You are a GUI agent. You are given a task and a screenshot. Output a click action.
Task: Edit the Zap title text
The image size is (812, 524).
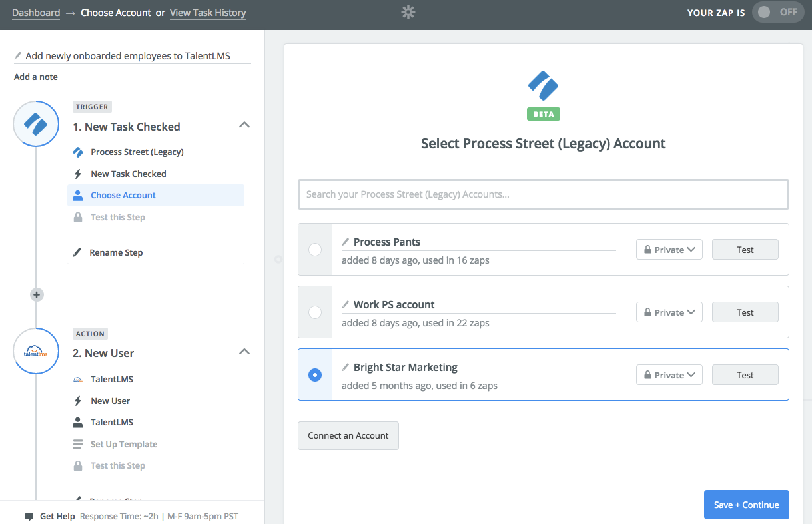(128, 56)
